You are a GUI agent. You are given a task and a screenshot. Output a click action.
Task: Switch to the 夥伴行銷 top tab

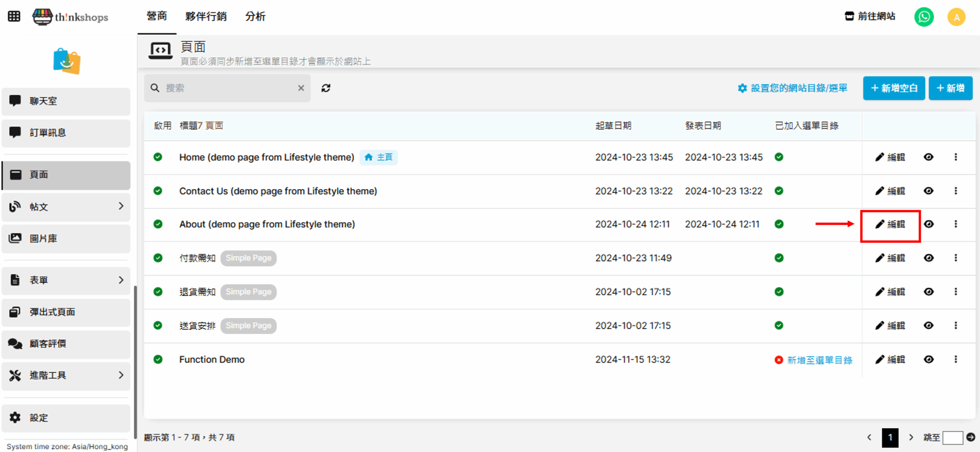click(x=206, y=16)
